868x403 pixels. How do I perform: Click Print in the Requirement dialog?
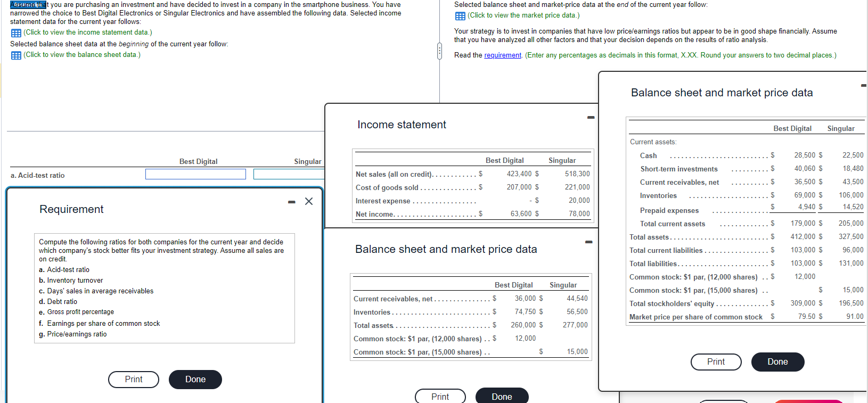[x=134, y=380]
